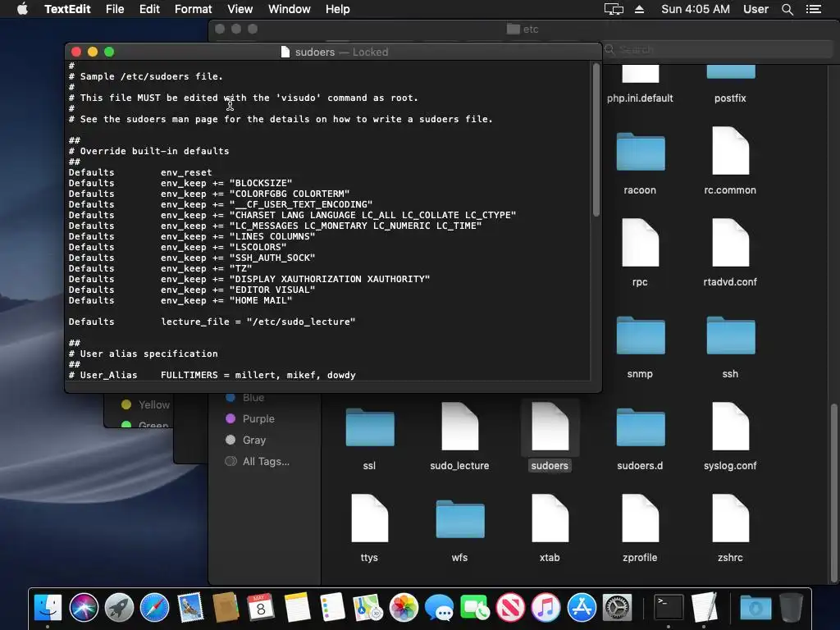Select the ttys file in Finder
Image resolution: width=840 pixels, height=630 pixels.
tap(370, 518)
